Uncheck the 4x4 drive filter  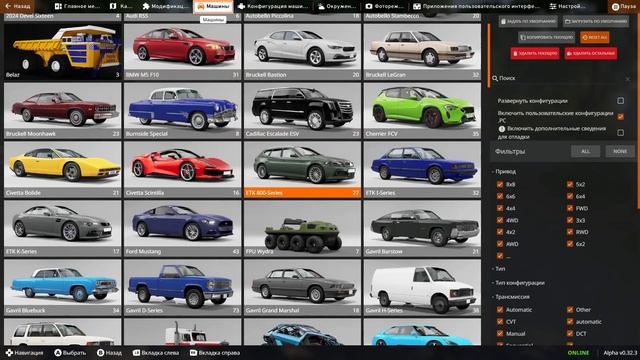pos(500,208)
